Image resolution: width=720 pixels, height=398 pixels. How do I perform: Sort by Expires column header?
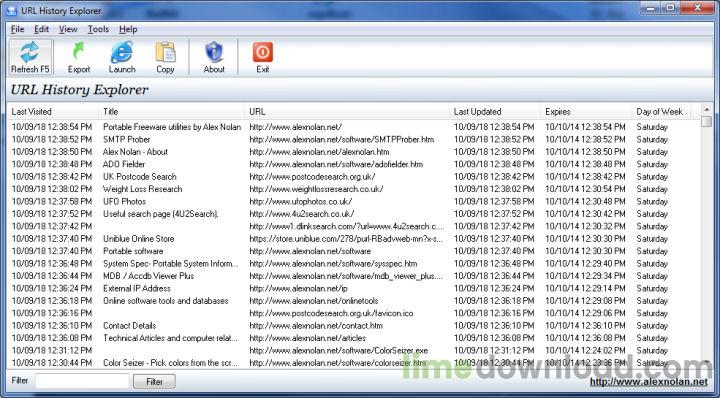(x=586, y=112)
